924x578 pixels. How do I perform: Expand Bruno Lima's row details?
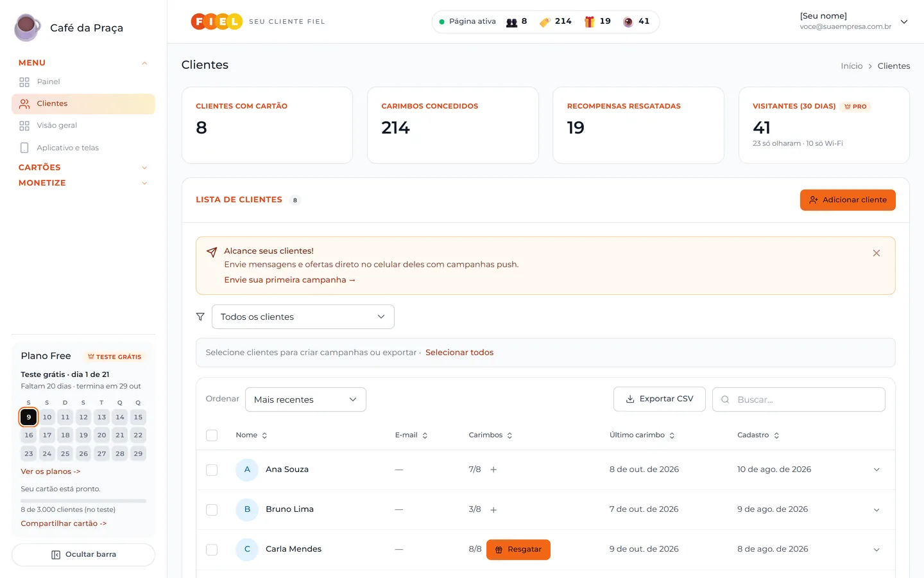877,510
